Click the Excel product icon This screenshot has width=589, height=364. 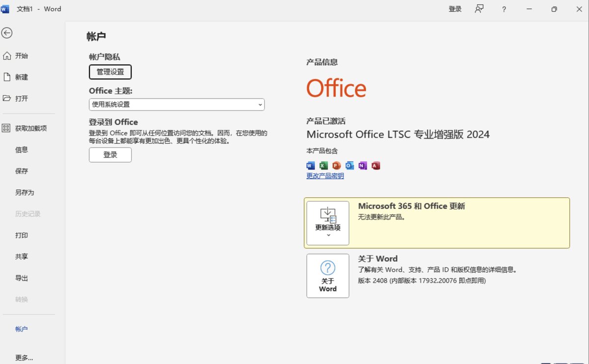point(323,166)
